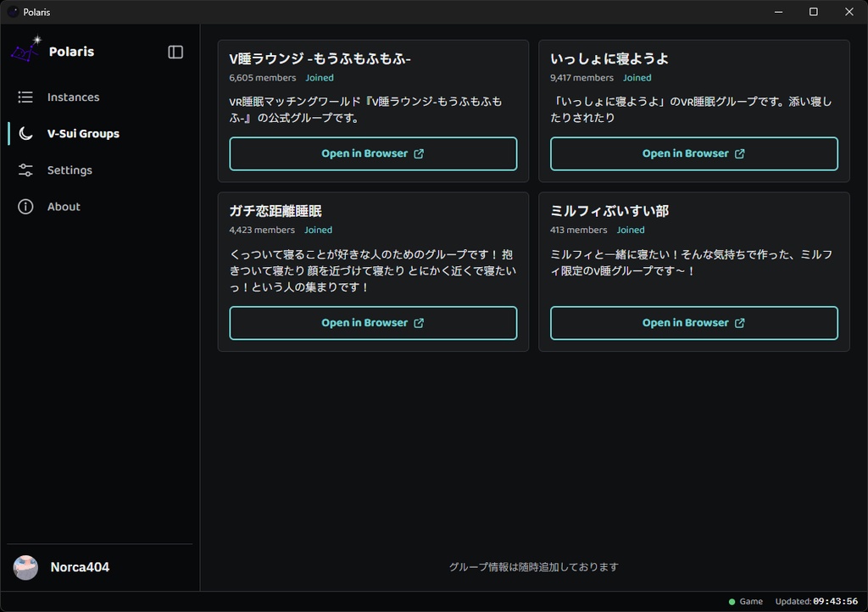This screenshot has width=868, height=612.
Task: Open ミルフィぶいすい部 group in browser
Action: tap(693, 323)
